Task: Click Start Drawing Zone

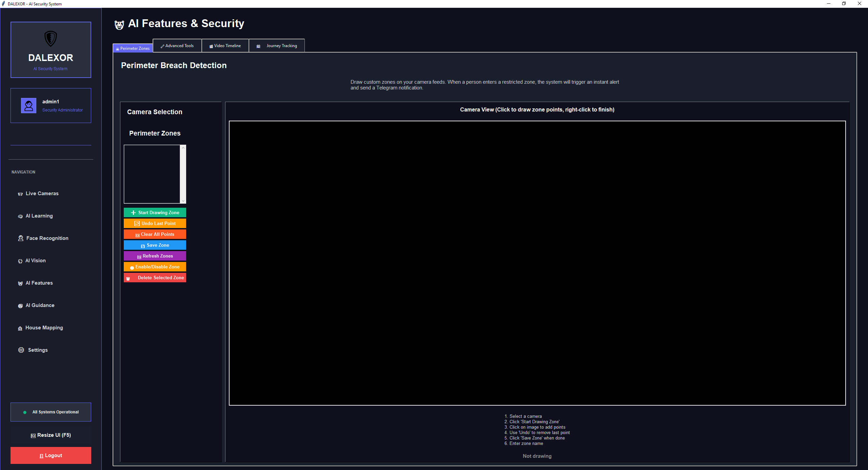Action: [x=155, y=212]
